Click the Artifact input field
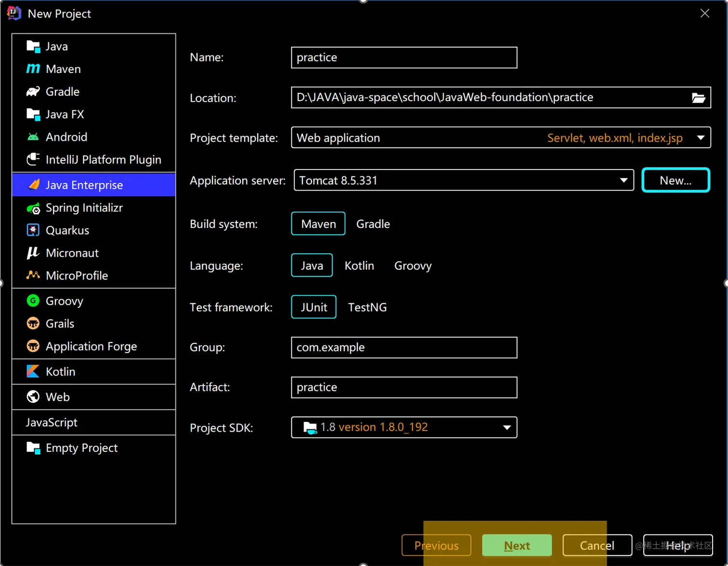728x566 pixels. pyautogui.click(x=404, y=387)
